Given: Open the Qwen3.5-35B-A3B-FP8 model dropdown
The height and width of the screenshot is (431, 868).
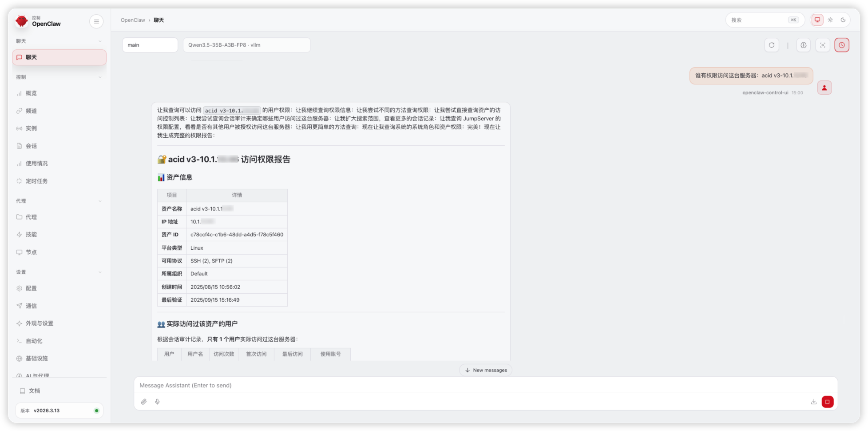Looking at the screenshot, I should (x=246, y=45).
